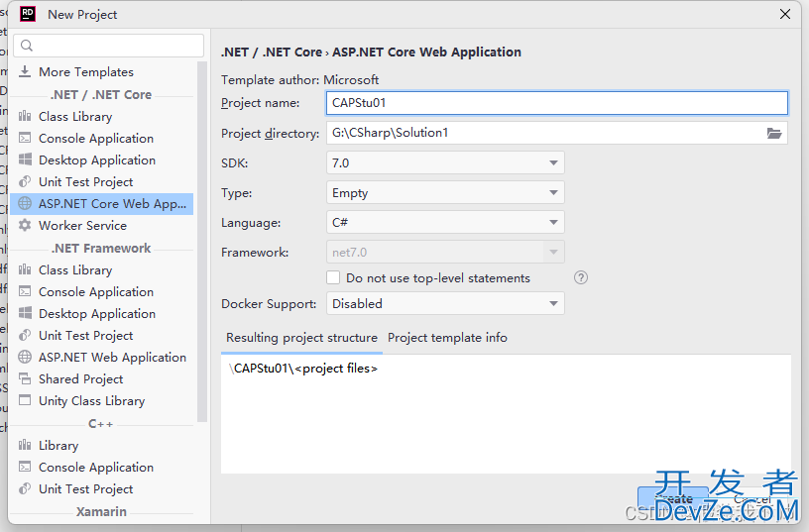Select .NET Core Desktop Application icon
809x532 pixels.
click(25, 160)
